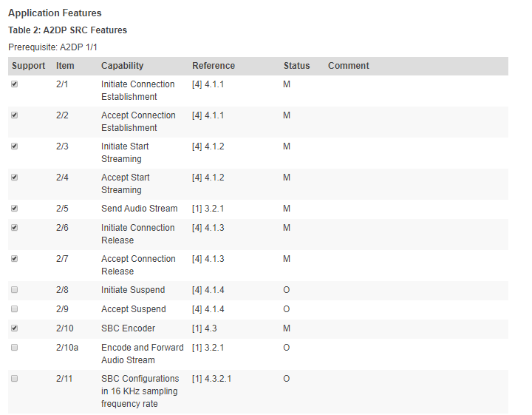
Task: Enable support for Initiate Suspend 2/8
Action: 14,290
